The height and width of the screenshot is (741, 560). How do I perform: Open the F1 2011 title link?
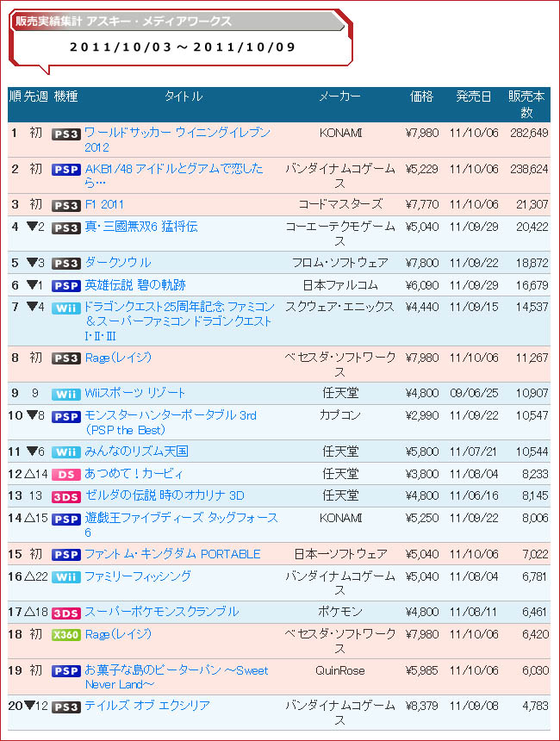coord(104,204)
